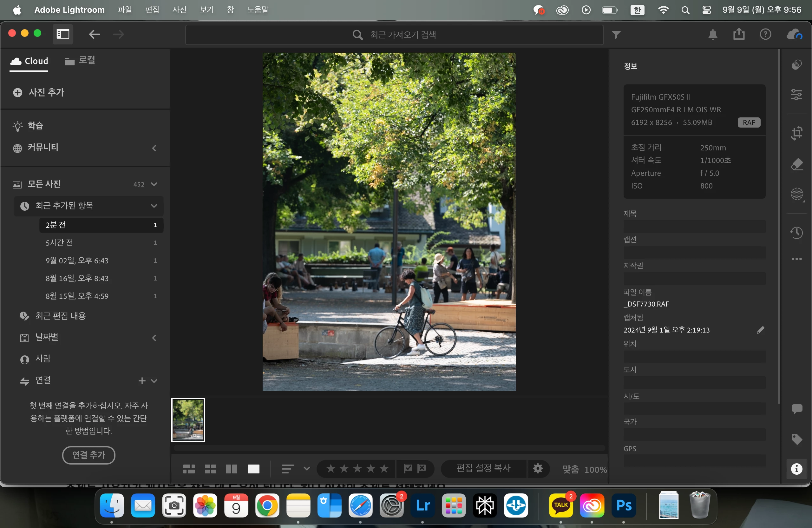812x528 pixels.
Task: Select the Healing eraser tool
Action: [x=796, y=164]
